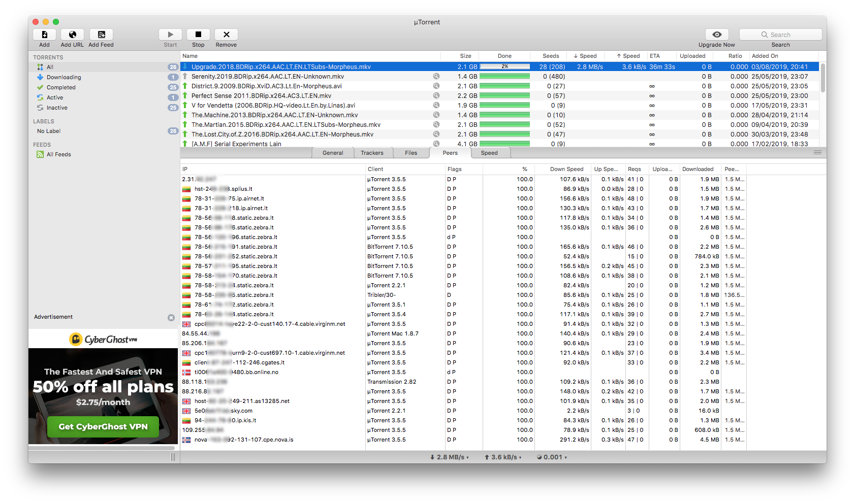Click the Add URL globe icon
The height and width of the screenshot is (504, 855).
coord(73,35)
